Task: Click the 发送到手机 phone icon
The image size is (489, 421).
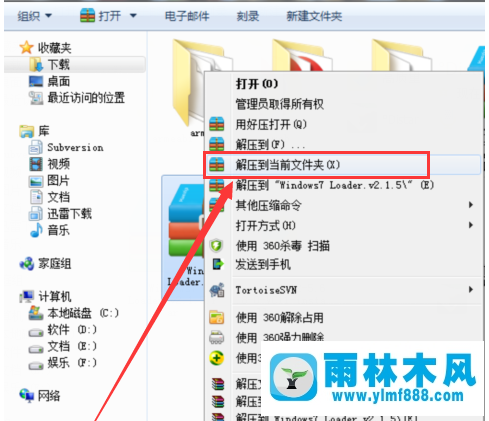Action: point(218,264)
